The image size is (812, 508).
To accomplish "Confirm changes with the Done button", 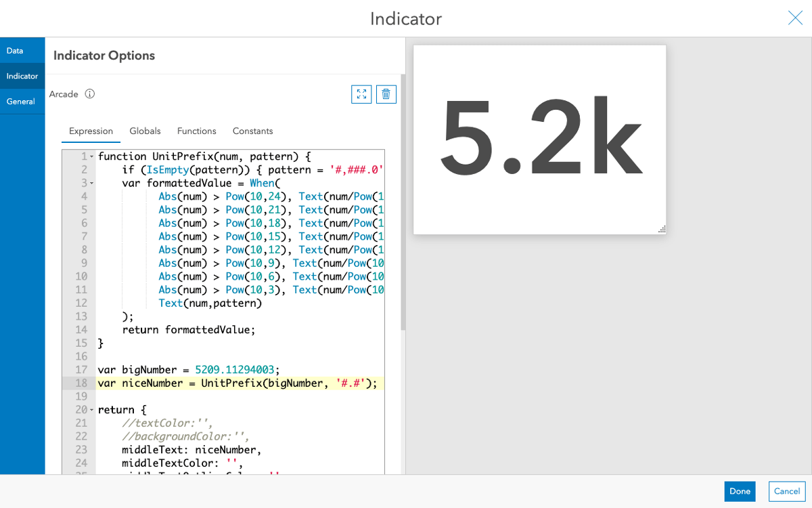I will tap(740, 491).
